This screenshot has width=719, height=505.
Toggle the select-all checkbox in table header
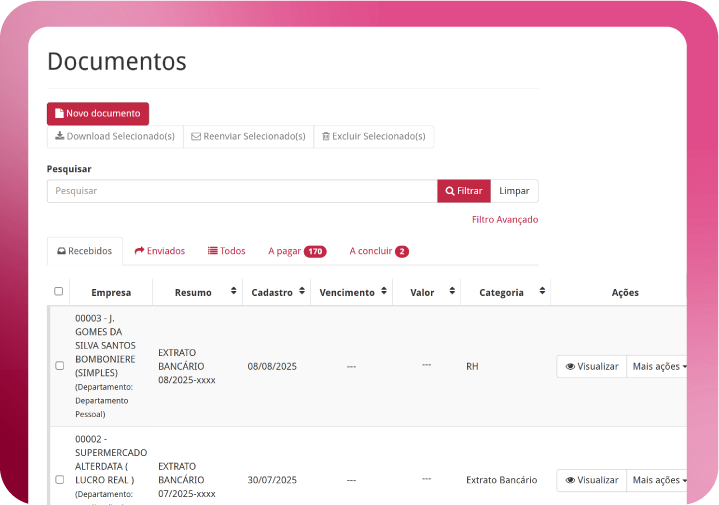click(x=59, y=292)
